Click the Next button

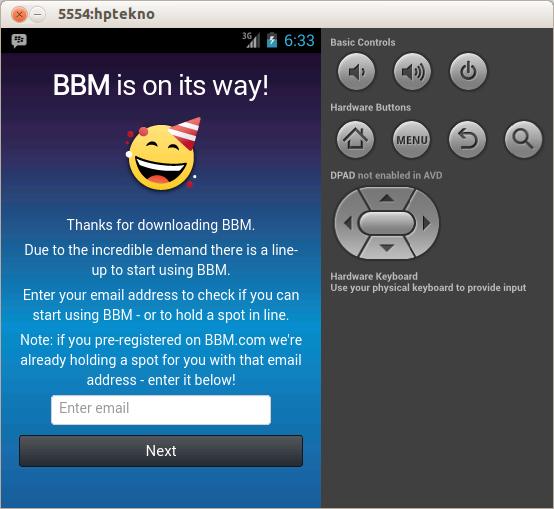pos(161,451)
